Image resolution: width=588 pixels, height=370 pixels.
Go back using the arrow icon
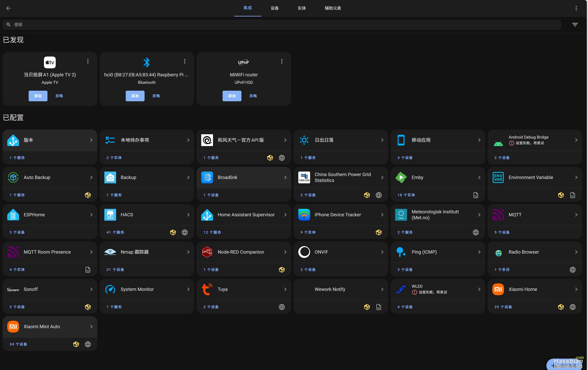(9, 8)
